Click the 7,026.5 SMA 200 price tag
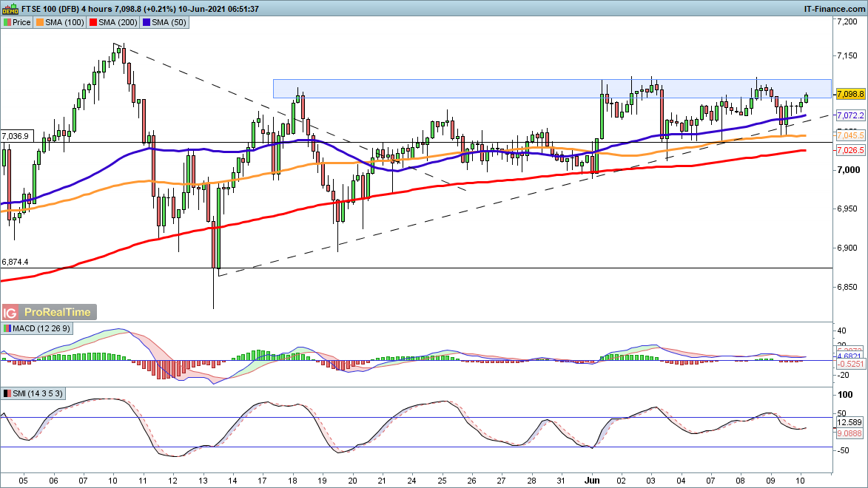This screenshot has height=488, width=868. pyautogui.click(x=850, y=151)
